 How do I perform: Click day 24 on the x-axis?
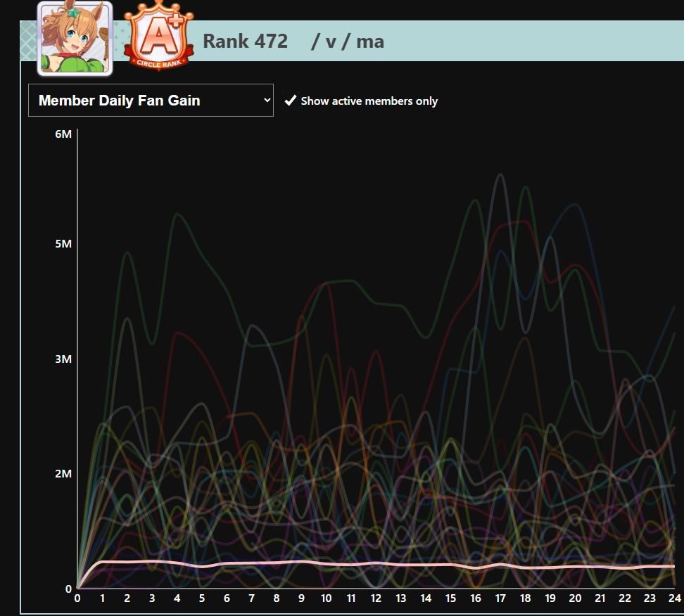coord(675,598)
